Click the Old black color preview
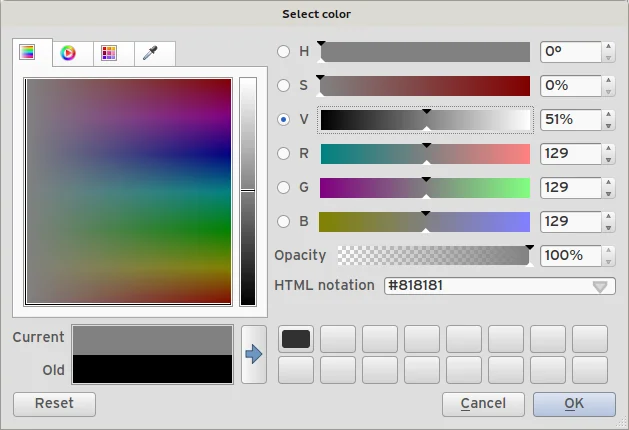 [x=152, y=370]
